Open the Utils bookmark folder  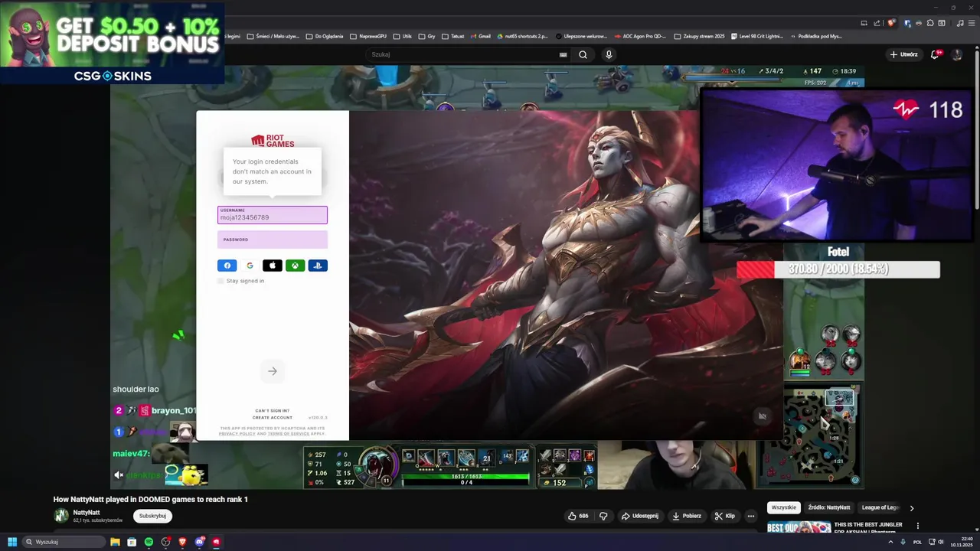[x=402, y=36]
